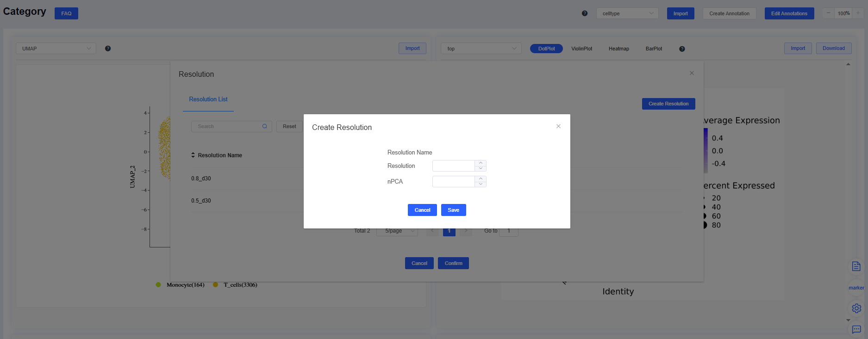Click the help icon next to the UMAP dropdown
This screenshot has width=868, height=339.
[108, 49]
